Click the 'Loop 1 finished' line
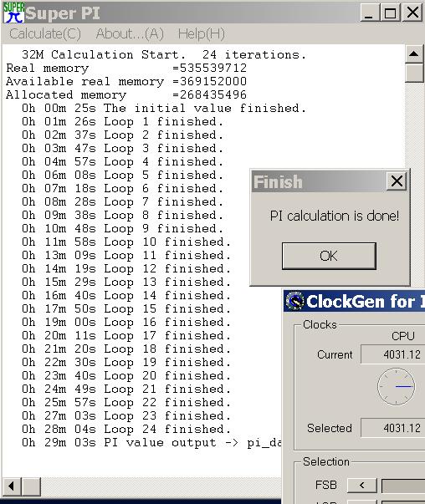This screenshot has height=504, width=425. tap(123, 122)
